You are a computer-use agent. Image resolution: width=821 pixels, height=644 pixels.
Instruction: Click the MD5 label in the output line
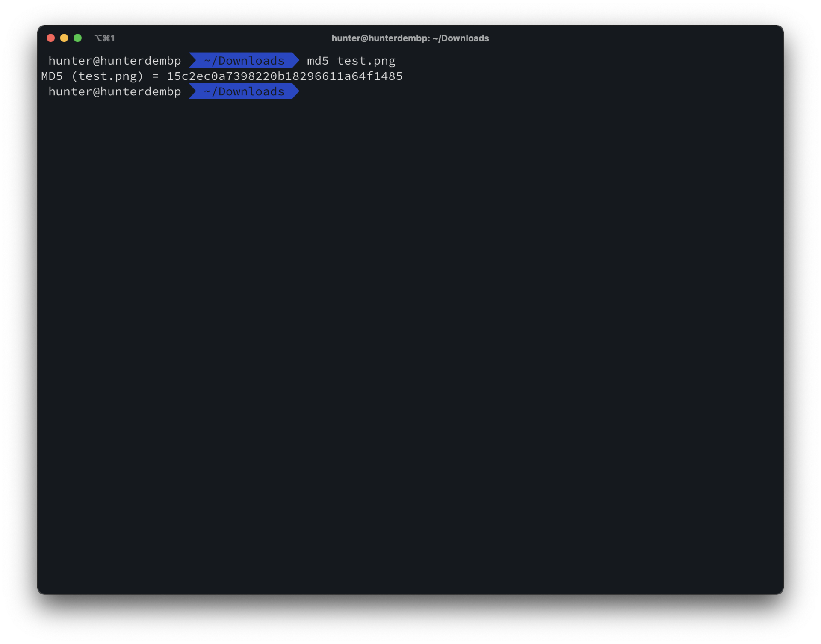click(52, 76)
